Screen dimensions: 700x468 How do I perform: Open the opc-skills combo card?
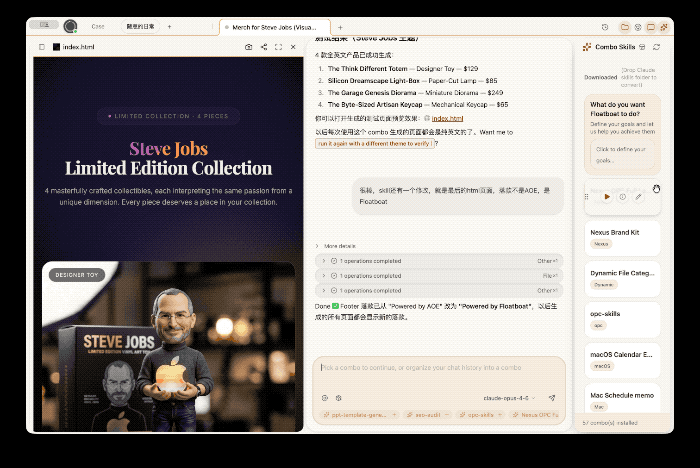(x=622, y=319)
